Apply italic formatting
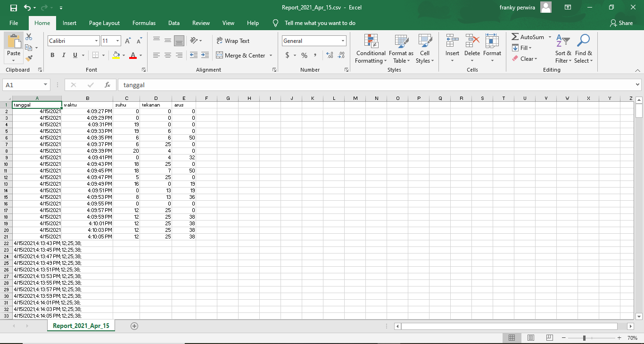 coord(63,55)
